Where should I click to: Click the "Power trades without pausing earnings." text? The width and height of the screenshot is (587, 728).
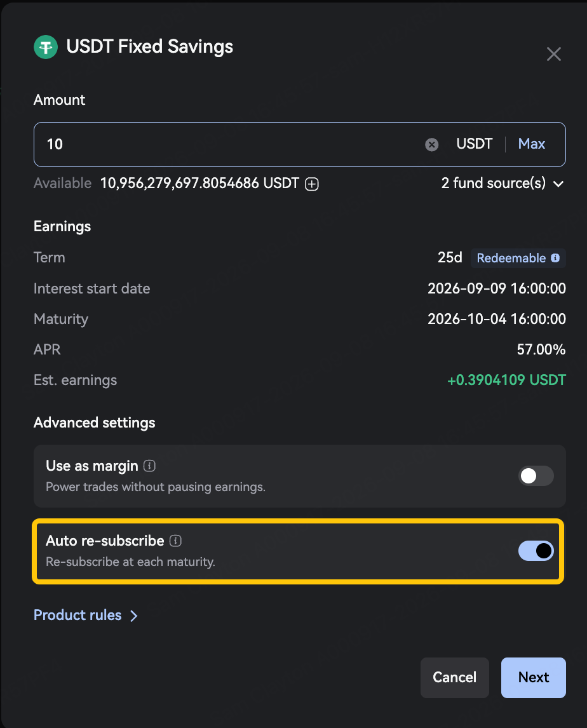[156, 487]
